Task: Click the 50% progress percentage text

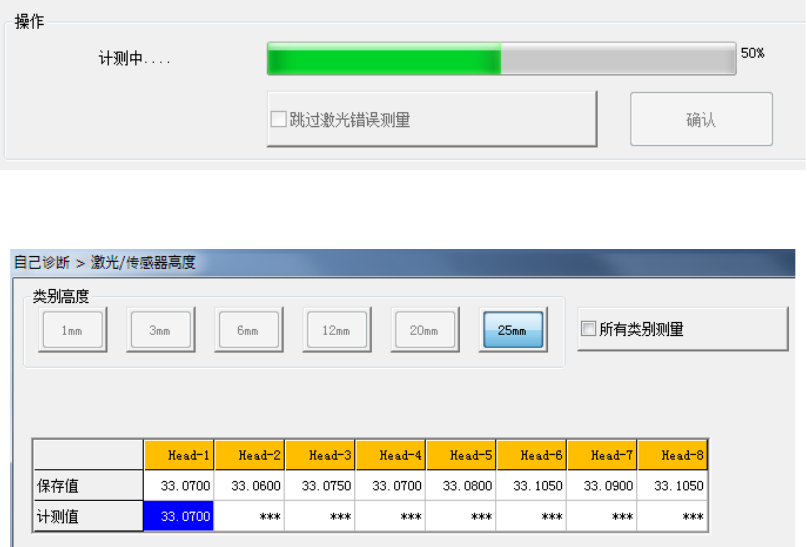Action: (752, 53)
